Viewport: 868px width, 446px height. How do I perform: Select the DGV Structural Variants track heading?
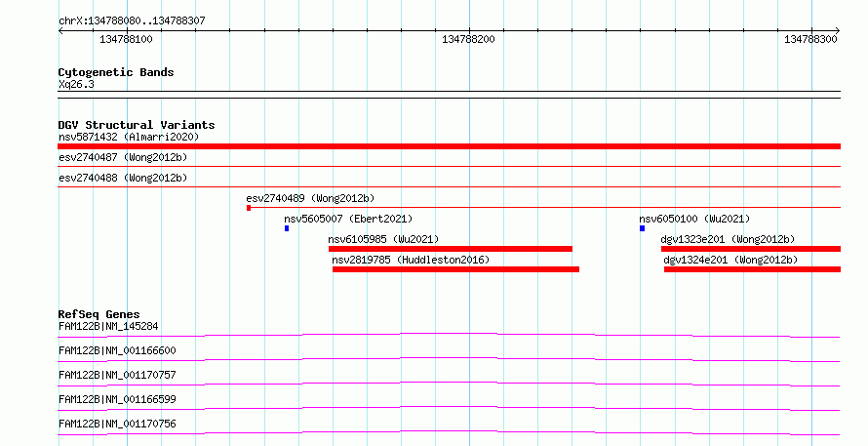click(137, 125)
